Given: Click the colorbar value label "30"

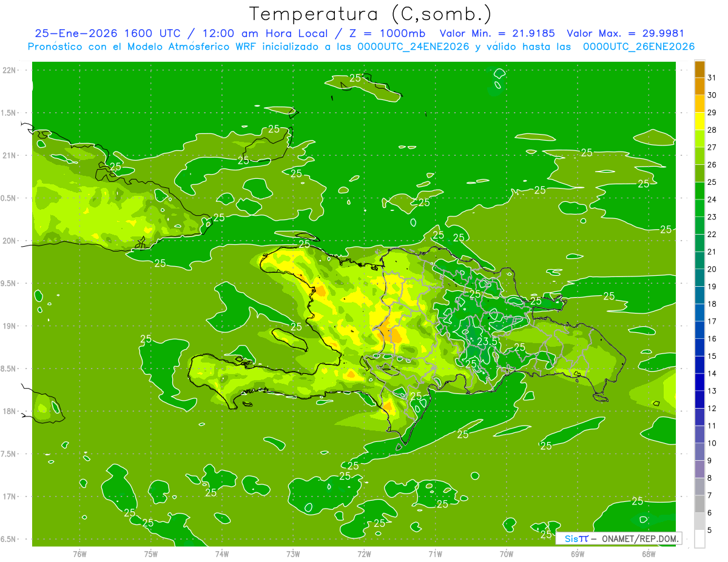Looking at the screenshot, I should point(712,95).
